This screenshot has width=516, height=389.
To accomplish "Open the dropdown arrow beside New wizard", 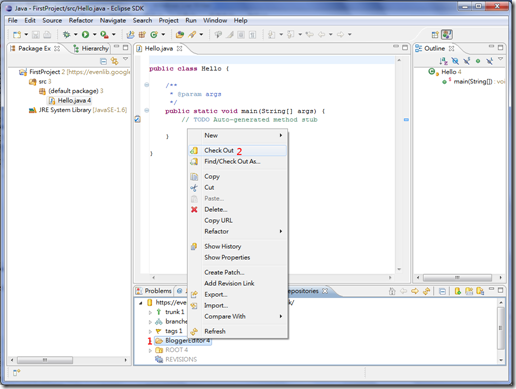I will click(26, 34).
